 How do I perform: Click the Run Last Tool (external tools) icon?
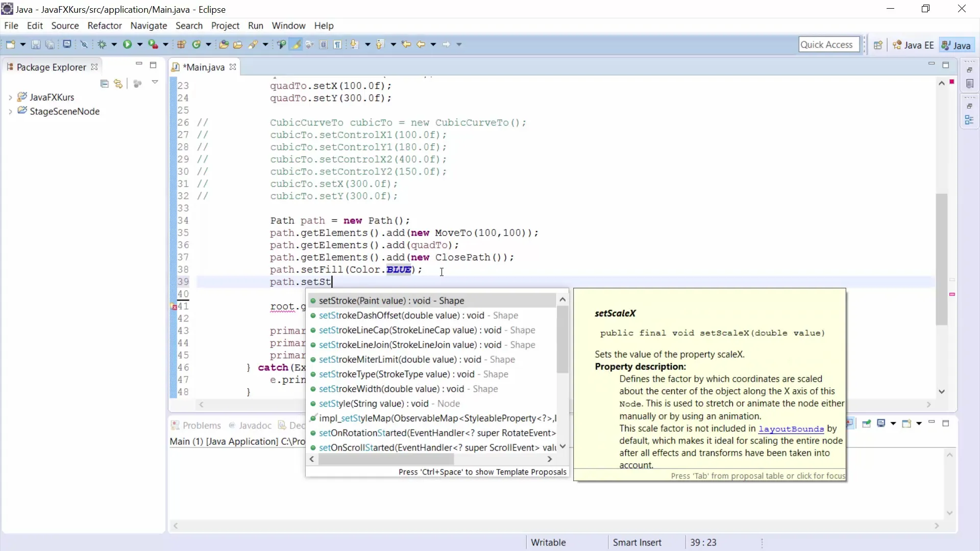[153, 44]
